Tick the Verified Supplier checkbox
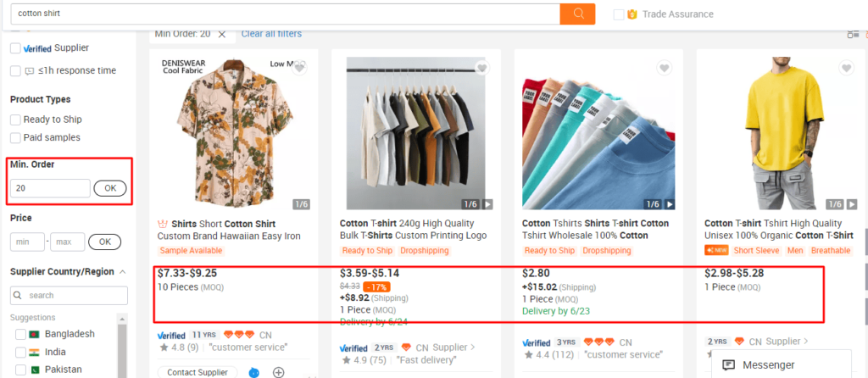This screenshot has width=868, height=378. (15, 48)
